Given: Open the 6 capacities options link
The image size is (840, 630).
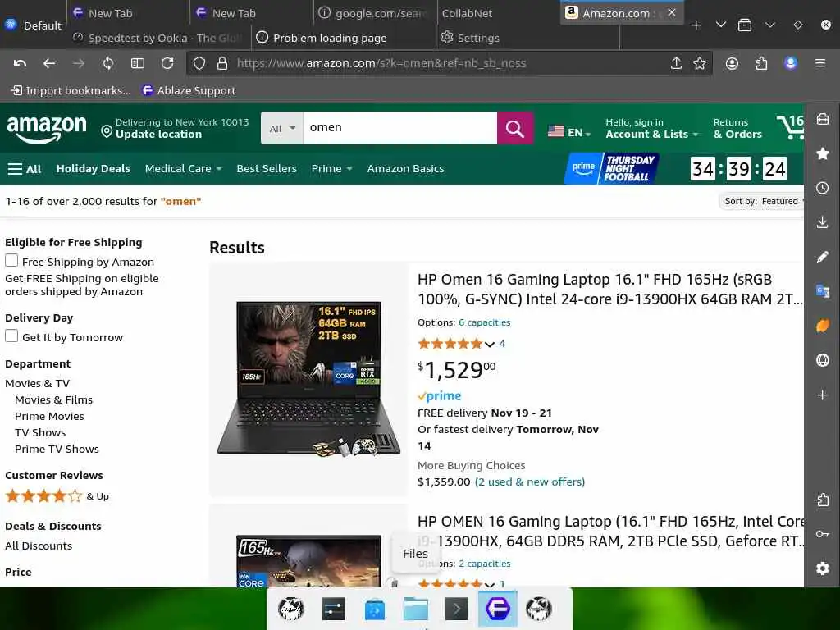Looking at the screenshot, I should 484,322.
